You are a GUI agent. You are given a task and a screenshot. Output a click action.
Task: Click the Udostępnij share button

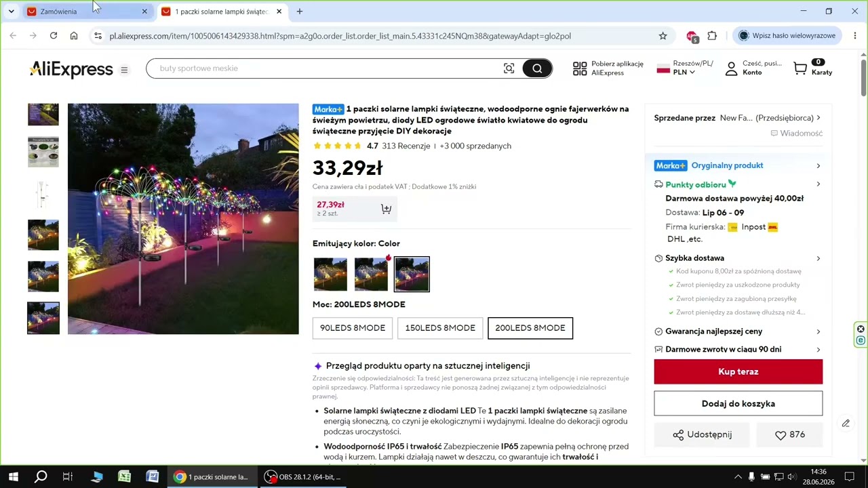(x=702, y=434)
